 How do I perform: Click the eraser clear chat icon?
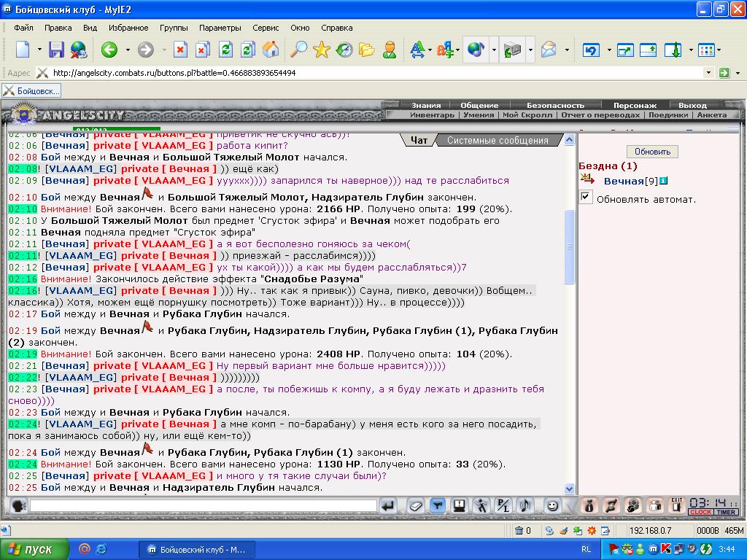(x=415, y=505)
